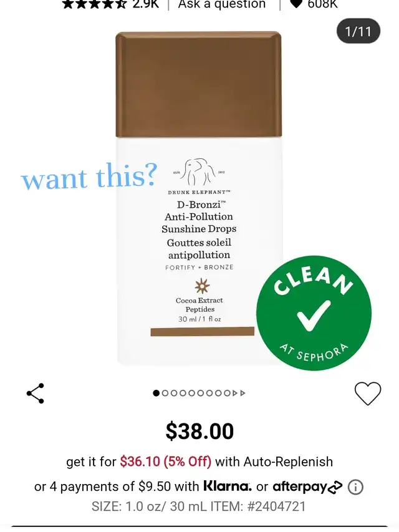Click the Clean at Sephora green badge

(314, 313)
